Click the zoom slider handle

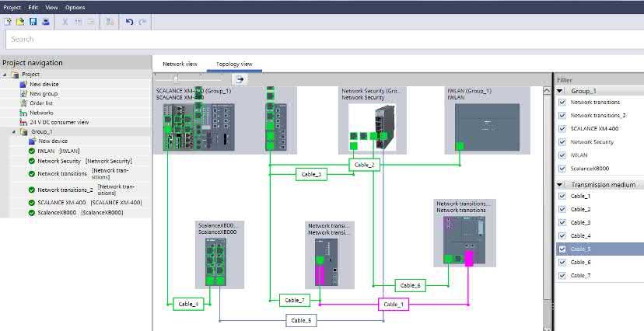point(177,78)
